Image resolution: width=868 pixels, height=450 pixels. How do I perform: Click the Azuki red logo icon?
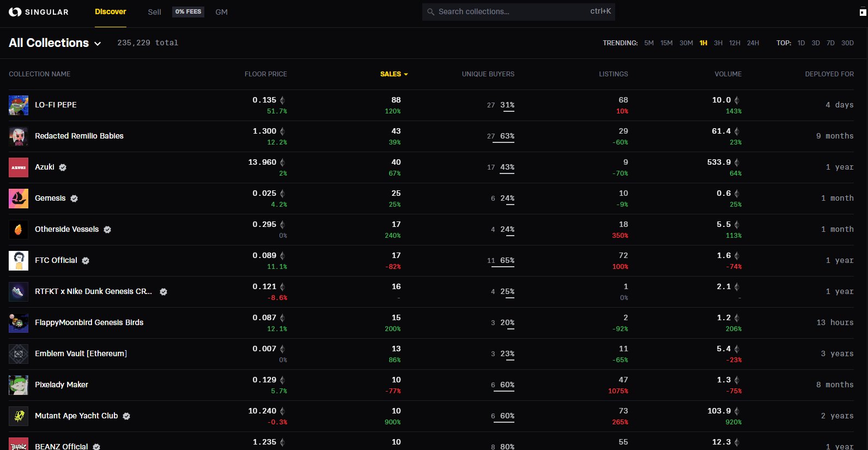tap(19, 167)
